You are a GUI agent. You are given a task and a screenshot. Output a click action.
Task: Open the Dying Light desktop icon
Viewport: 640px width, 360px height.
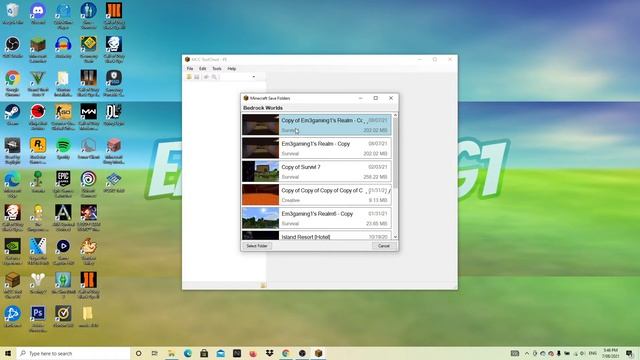tap(114, 114)
